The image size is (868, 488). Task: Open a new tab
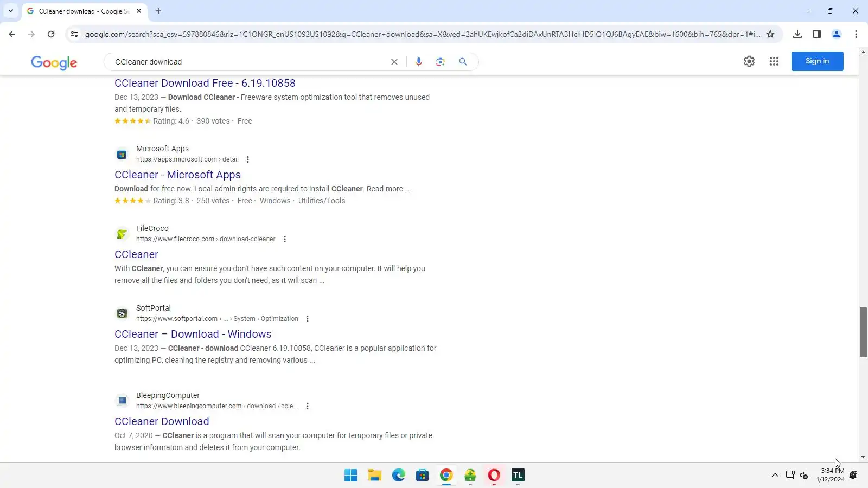click(x=158, y=11)
